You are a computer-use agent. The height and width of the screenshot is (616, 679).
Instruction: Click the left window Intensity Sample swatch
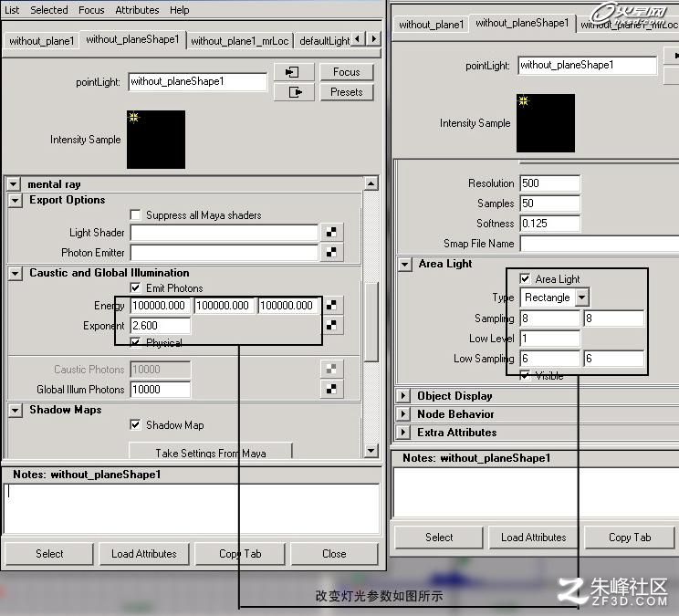click(156, 140)
